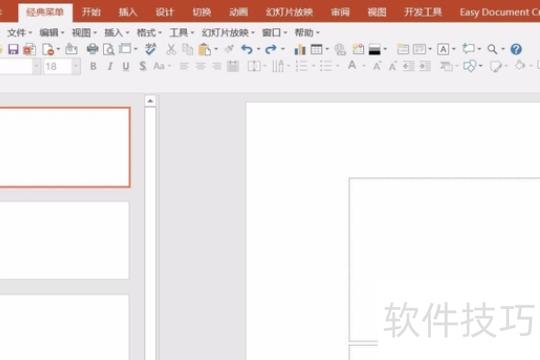
Task: Click the Print icon
Action: pos(92,49)
